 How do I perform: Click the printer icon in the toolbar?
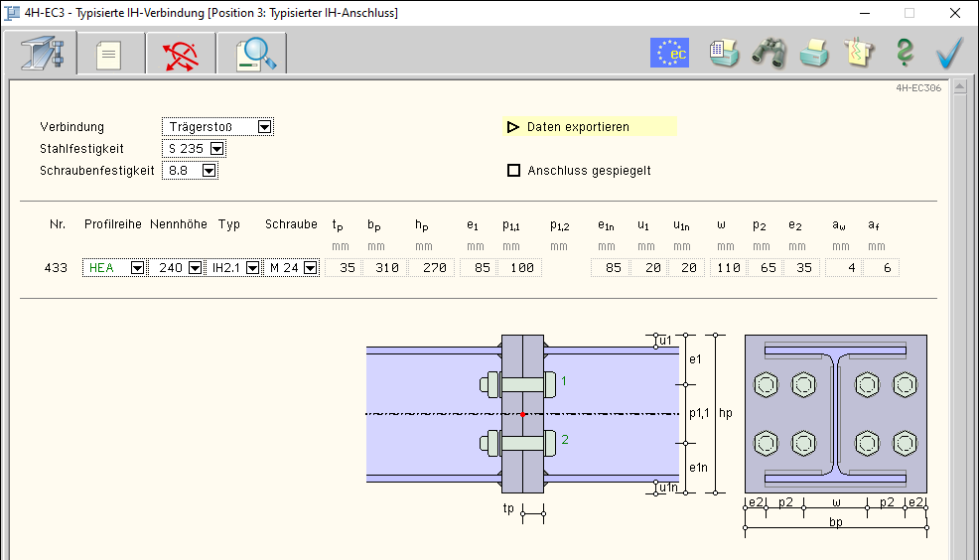(x=815, y=53)
